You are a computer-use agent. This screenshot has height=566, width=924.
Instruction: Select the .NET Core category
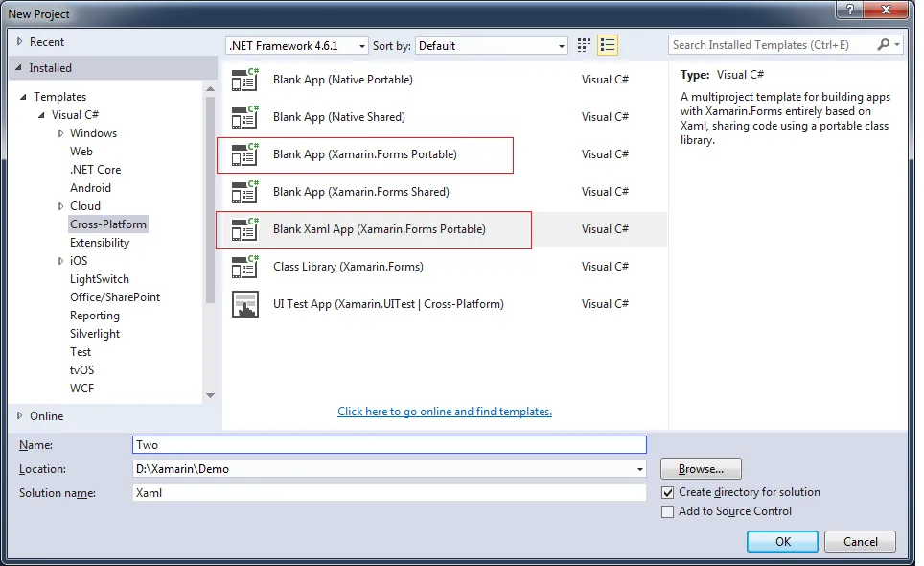(x=96, y=170)
